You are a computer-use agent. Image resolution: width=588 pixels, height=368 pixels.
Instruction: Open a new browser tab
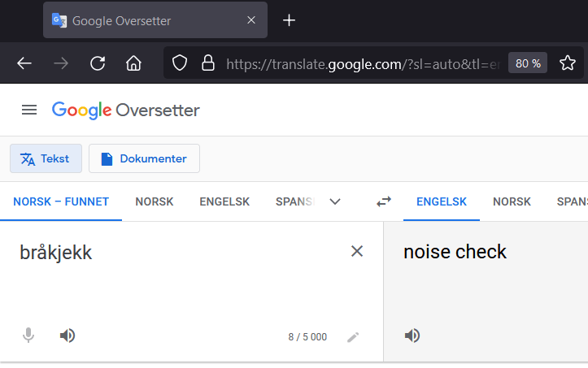(289, 20)
